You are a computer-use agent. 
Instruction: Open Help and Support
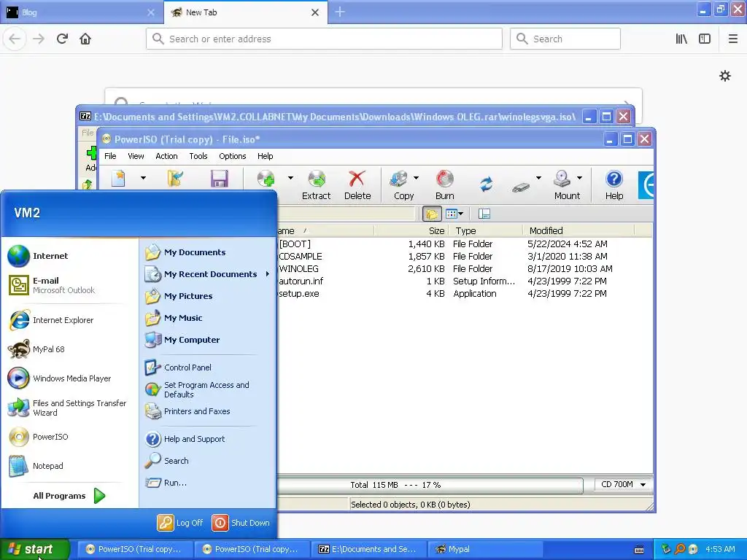click(208, 439)
